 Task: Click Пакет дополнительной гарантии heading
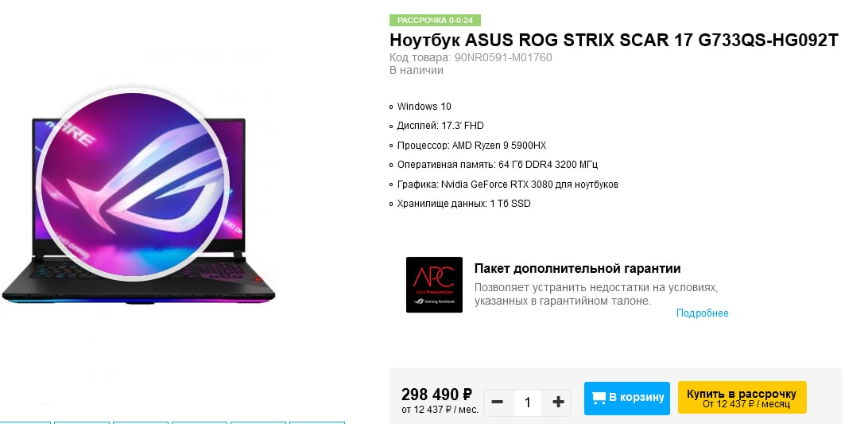pos(577,269)
